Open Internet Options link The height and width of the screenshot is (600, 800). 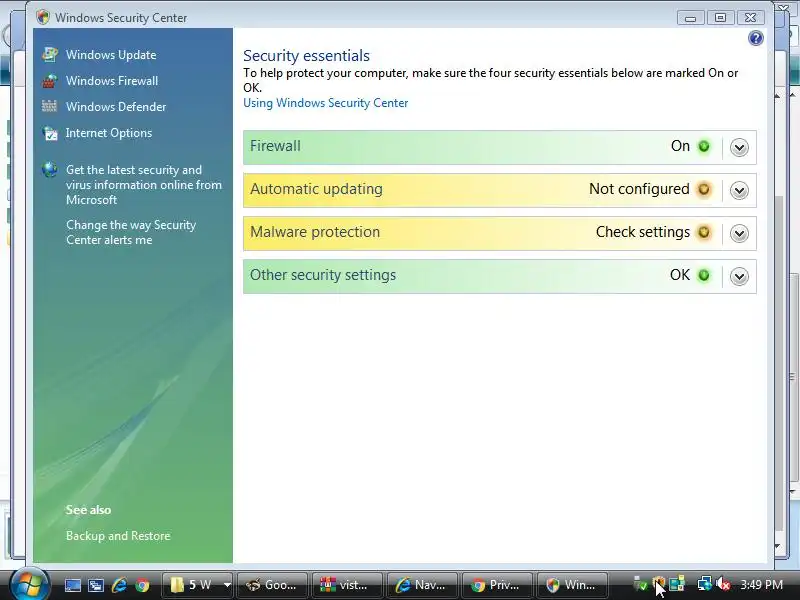(x=109, y=133)
